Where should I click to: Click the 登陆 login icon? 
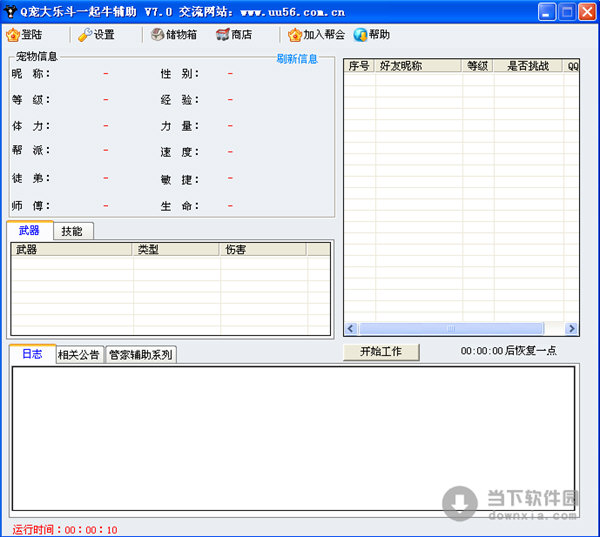(x=13, y=35)
